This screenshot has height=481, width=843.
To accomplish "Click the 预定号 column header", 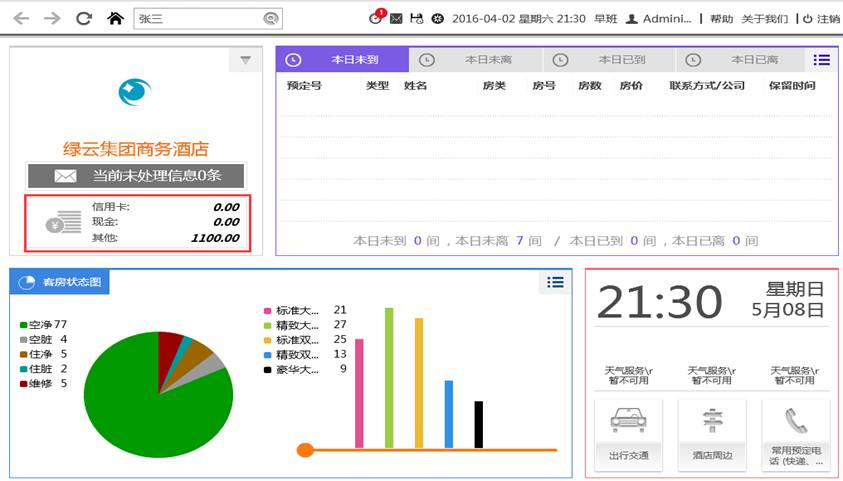I will [304, 85].
